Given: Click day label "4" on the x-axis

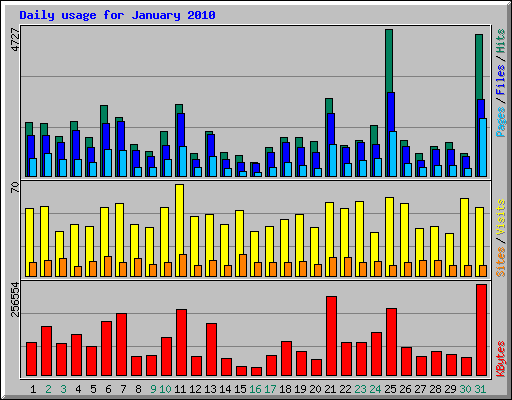Looking at the screenshot, I should point(78,389).
